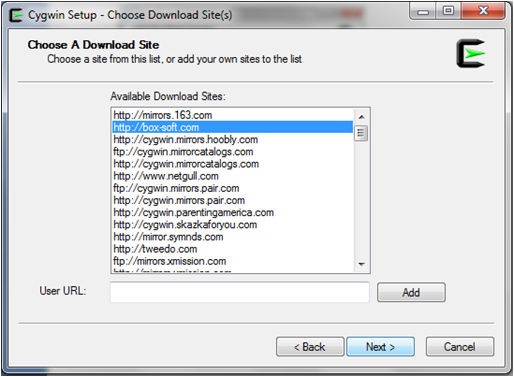
Task: Select http://www.netgull.com site
Action: click(233, 176)
